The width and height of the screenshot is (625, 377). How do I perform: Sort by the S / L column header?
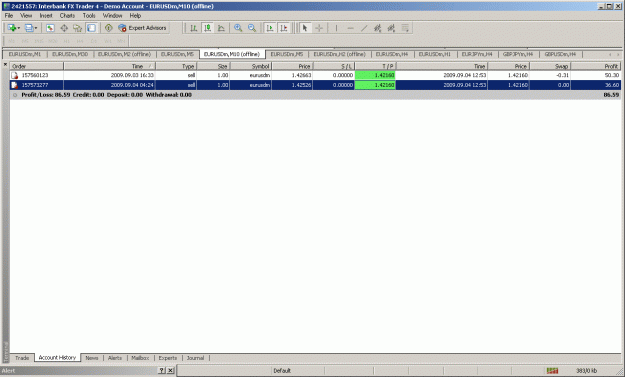coord(334,66)
